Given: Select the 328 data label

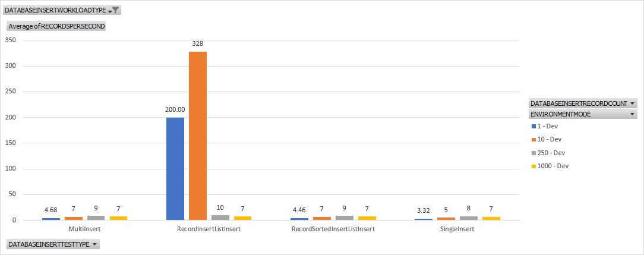Looking at the screenshot, I should pyautogui.click(x=198, y=43).
